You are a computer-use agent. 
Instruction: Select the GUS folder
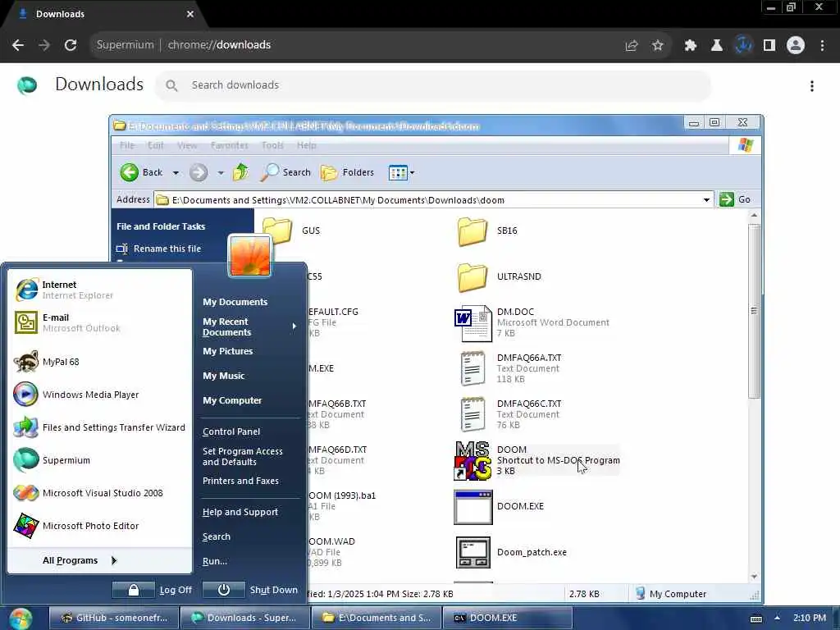[x=291, y=231]
